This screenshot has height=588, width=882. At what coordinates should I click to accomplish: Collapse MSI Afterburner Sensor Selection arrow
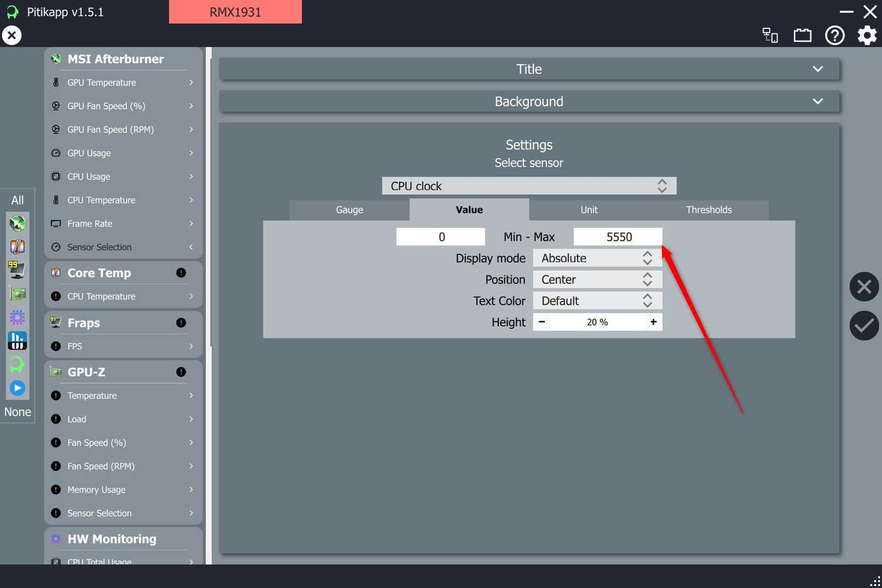pos(191,247)
